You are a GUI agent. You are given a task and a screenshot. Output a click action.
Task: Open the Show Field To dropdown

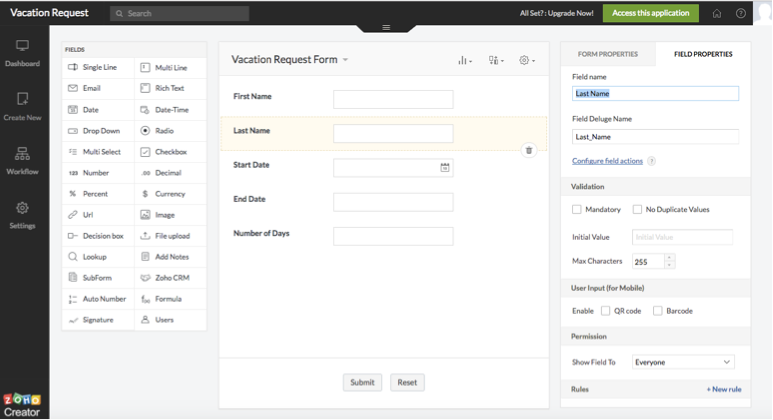(683, 362)
